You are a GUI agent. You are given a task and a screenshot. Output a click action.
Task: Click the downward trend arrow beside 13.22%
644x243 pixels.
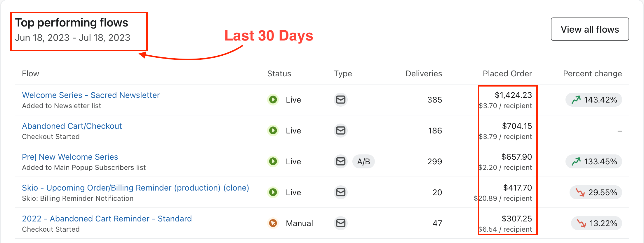[x=581, y=223]
